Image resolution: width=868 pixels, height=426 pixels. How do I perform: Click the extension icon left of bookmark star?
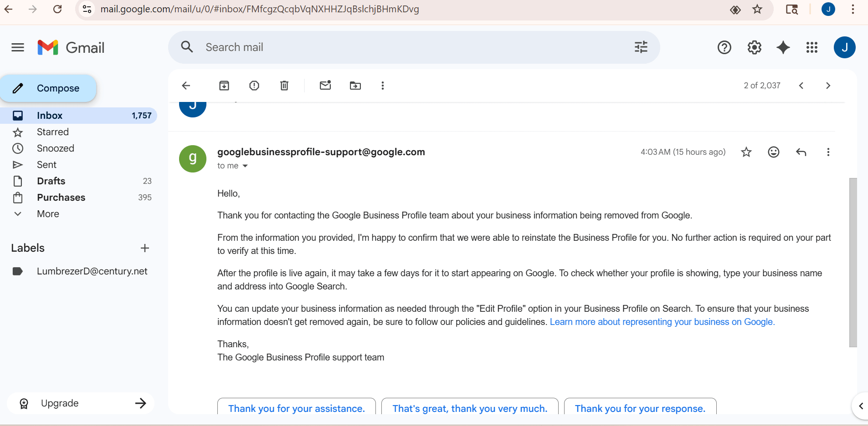(x=735, y=10)
